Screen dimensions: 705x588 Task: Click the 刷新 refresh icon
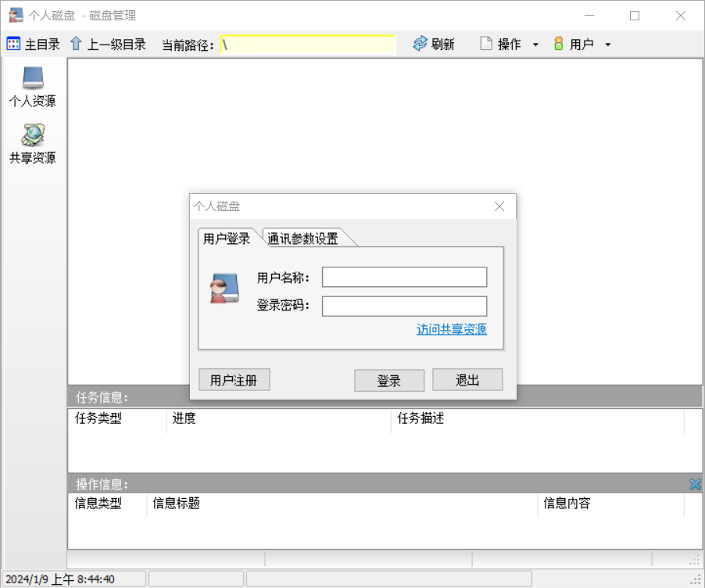coord(421,44)
